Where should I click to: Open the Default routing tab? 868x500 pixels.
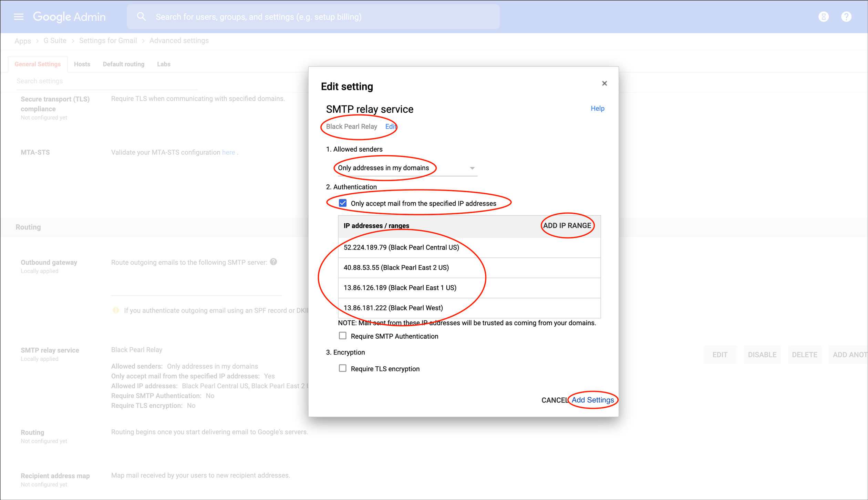pos(123,64)
